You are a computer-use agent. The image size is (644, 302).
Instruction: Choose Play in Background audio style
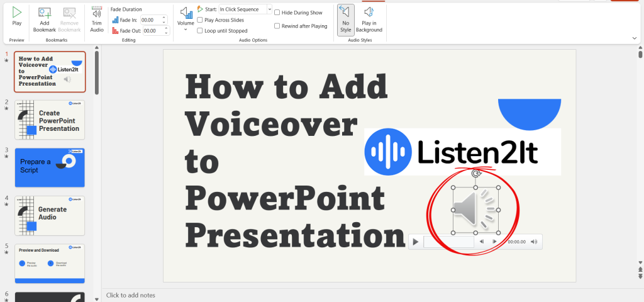[x=369, y=20]
